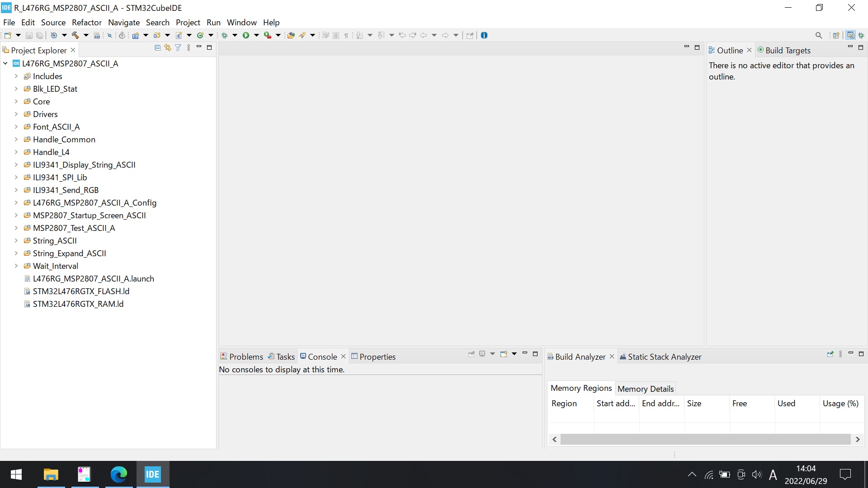Switch to the Tasks tab
This screenshot has height=488, width=868.
[x=281, y=357]
